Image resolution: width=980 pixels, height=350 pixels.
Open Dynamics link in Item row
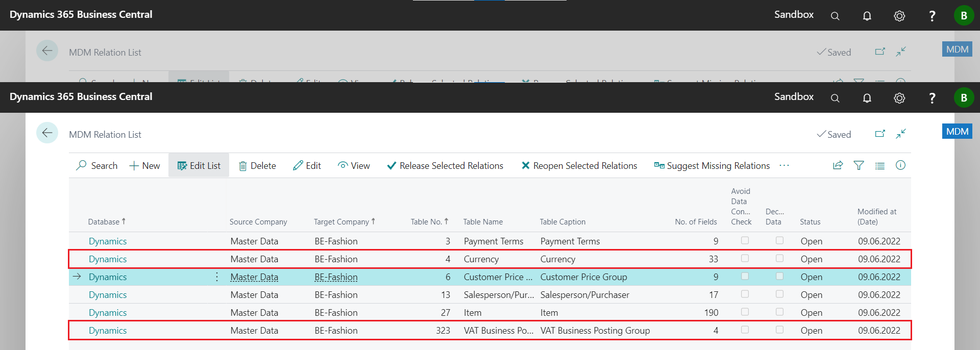click(108, 312)
